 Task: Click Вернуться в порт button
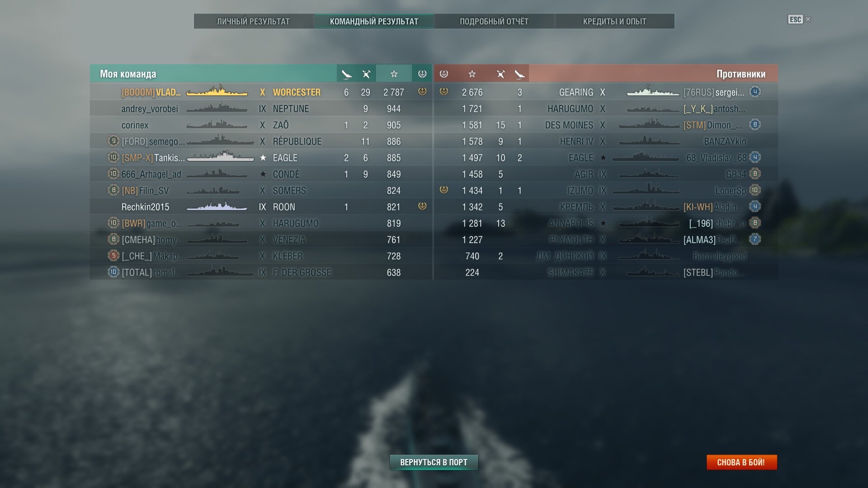[434, 462]
